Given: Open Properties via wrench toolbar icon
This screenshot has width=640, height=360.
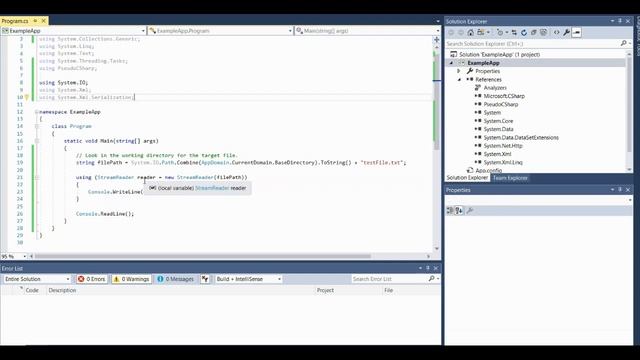Looking at the screenshot, I should (x=567, y=33).
